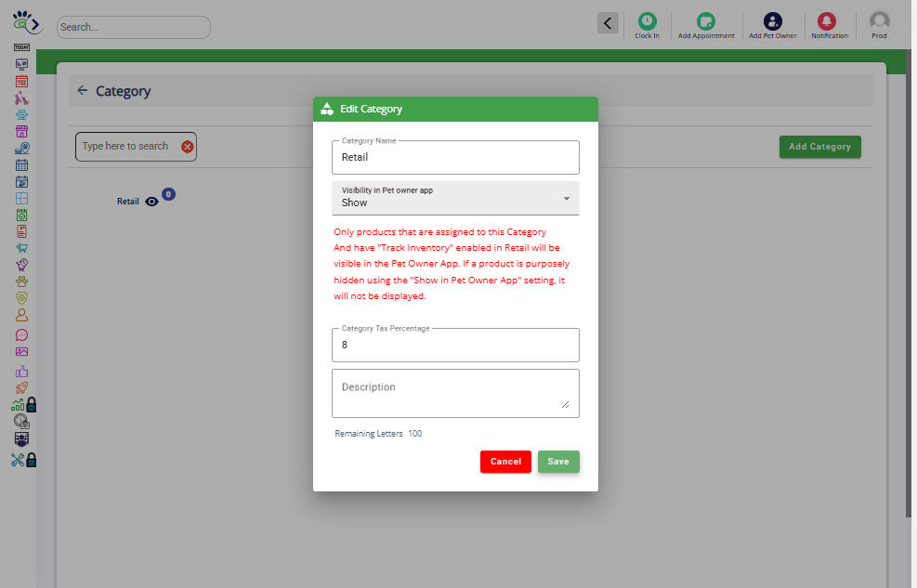Click the Category Tax Percentage field
Viewport: 917px width, 588px height.
click(455, 345)
